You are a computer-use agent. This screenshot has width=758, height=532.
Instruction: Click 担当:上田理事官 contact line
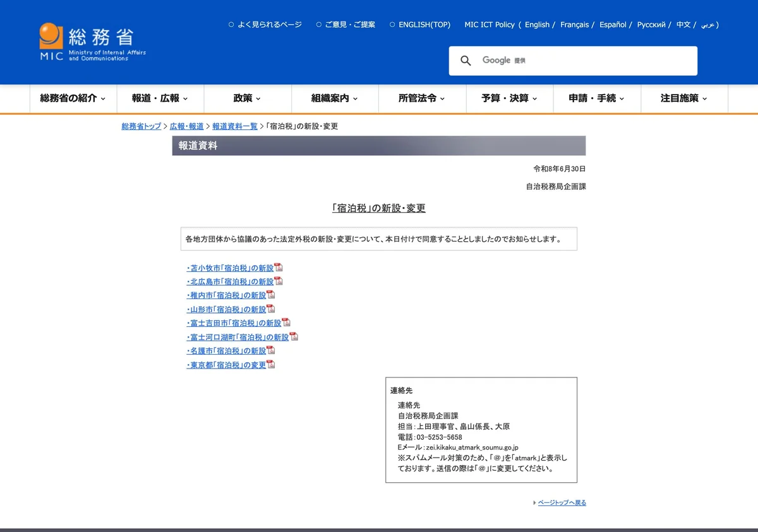[454, 427]
